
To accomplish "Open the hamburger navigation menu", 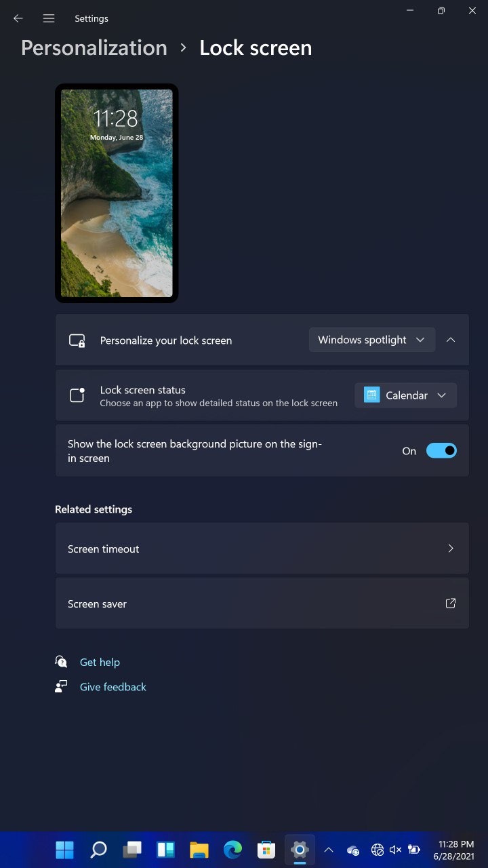I will [x=49, y=18].
